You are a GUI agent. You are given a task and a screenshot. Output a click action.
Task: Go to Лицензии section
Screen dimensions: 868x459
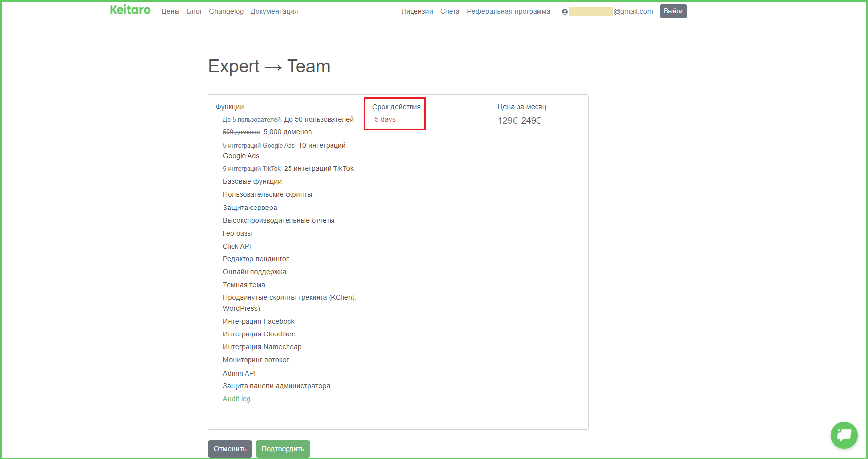(417, 11)
